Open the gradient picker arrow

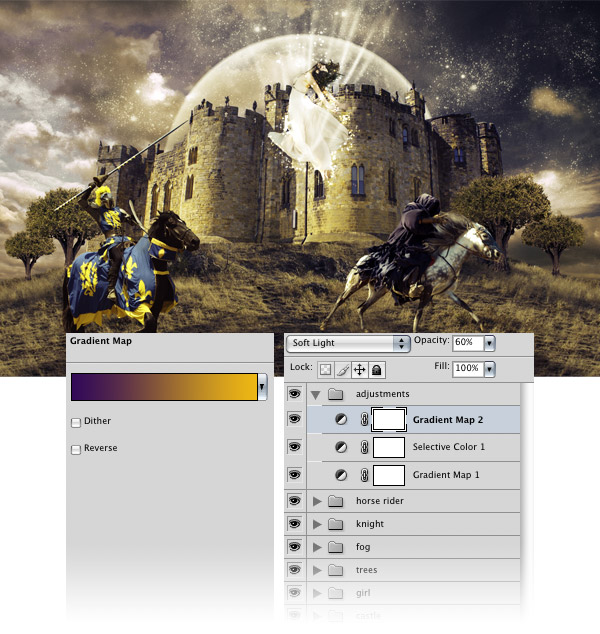tap(262, 387)
